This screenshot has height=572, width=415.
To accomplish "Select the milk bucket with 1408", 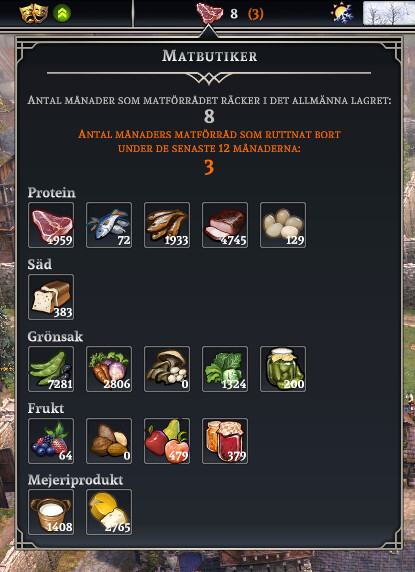I will pyautogui.click(x=51, y=512).
